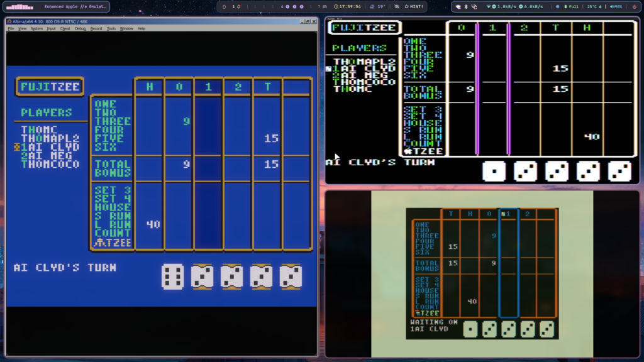Click the power icon in top bar
Screen dimensions: 644x362
click(634, 7)
